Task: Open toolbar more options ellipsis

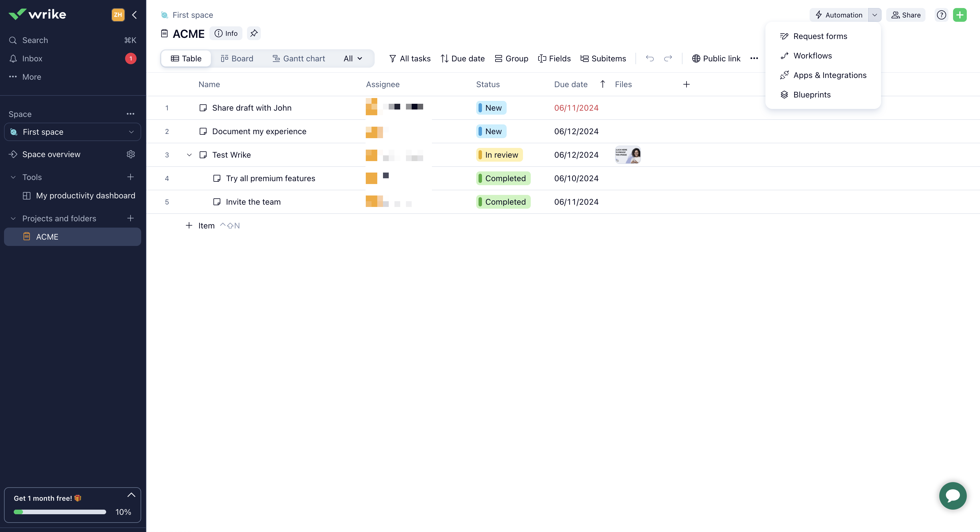Action: (754, 58)
